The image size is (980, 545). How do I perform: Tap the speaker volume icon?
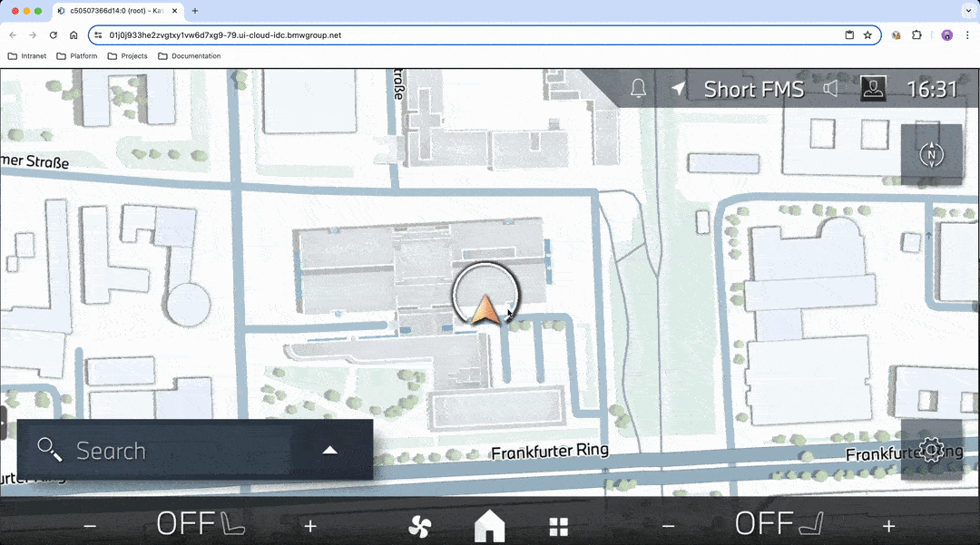click(830, 89)
